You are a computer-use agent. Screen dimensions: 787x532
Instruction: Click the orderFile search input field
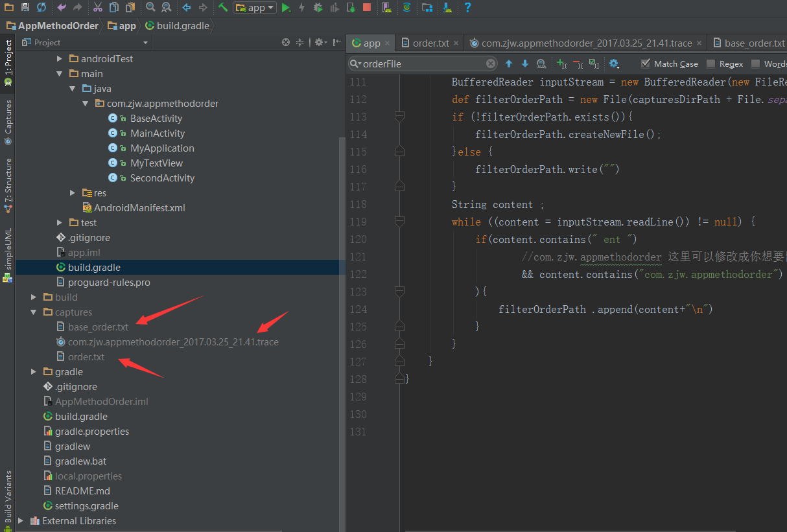(x=421, y=64)
